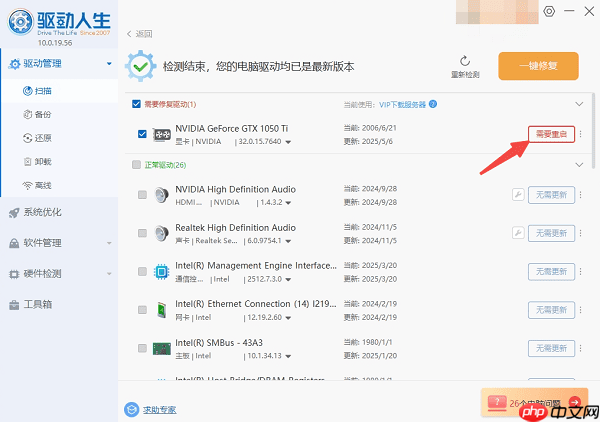Select 扫描 in the sidebar

click(x=60, y=91)
